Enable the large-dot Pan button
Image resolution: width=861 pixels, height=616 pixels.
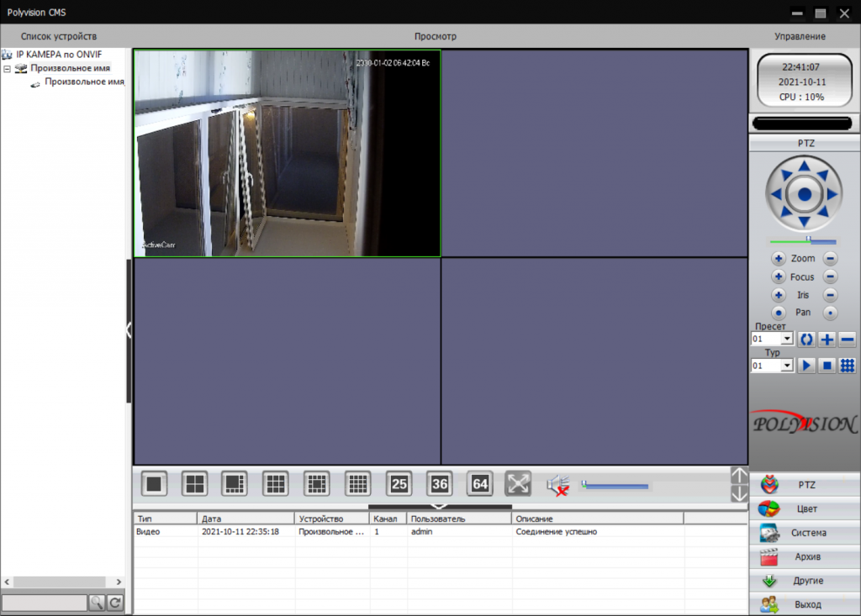(779, 313)
